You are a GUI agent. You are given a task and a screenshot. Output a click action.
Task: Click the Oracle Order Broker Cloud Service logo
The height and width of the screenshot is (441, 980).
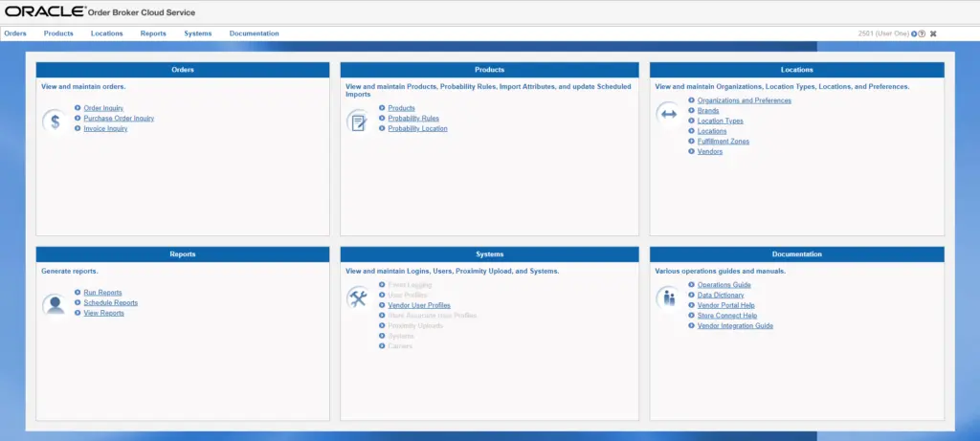[x=100, y=11]
